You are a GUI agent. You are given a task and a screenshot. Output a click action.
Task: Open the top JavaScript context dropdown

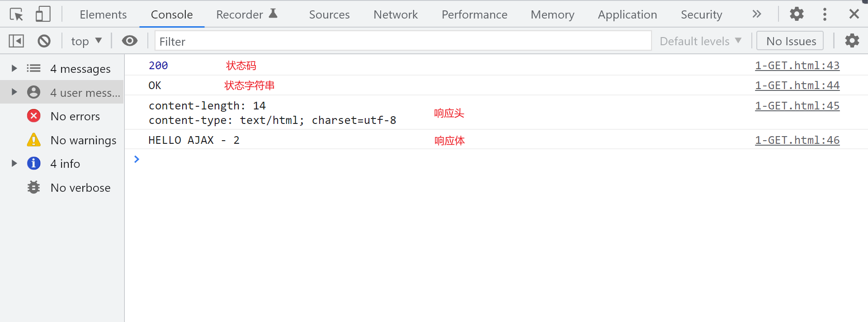[86, 41]
